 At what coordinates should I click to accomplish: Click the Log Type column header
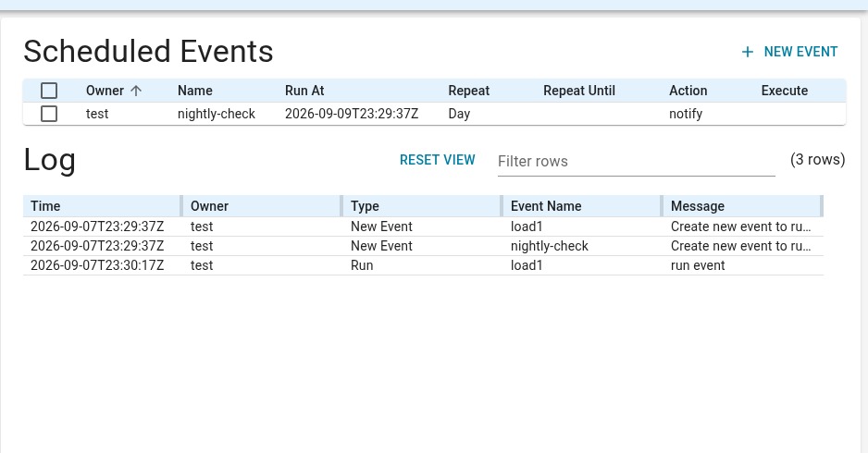[365, 206]
